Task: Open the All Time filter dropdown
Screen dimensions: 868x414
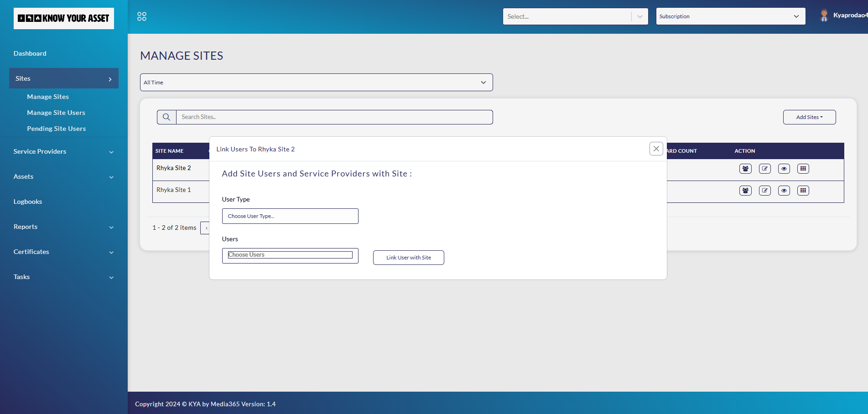Action: tap(316, 83)
